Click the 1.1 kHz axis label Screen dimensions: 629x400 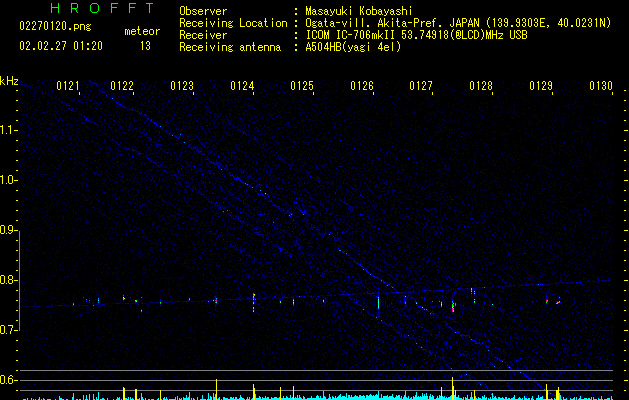click(9, 130)
